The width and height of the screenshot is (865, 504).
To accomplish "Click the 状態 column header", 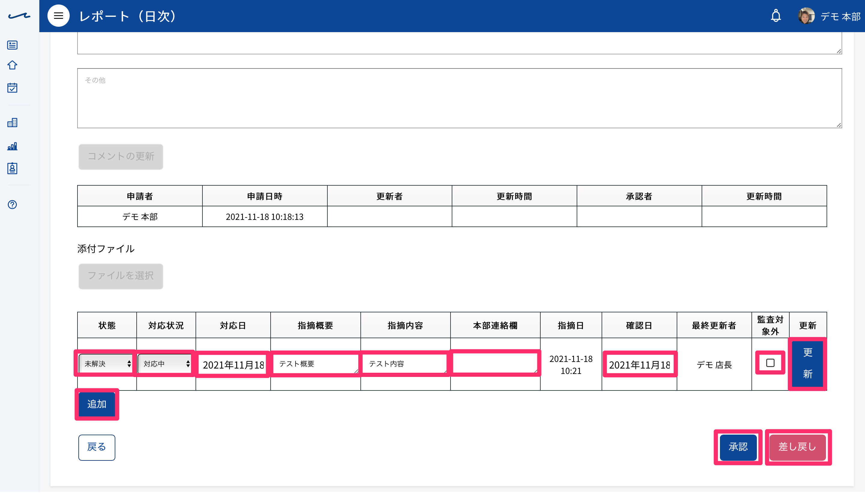I will 107,325.
